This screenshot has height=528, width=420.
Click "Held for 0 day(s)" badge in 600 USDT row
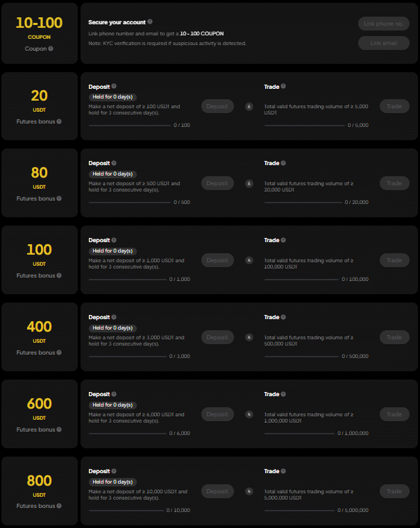coord(112,405)
